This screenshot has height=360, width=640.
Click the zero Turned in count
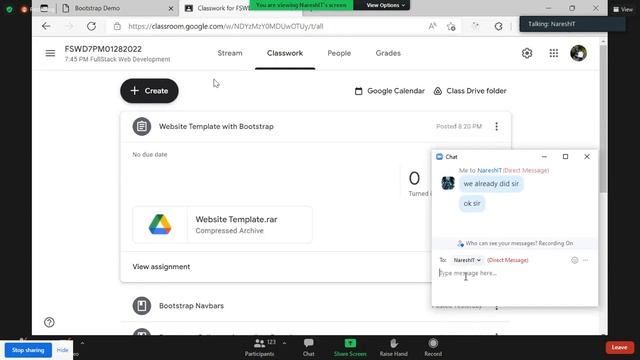414,178
